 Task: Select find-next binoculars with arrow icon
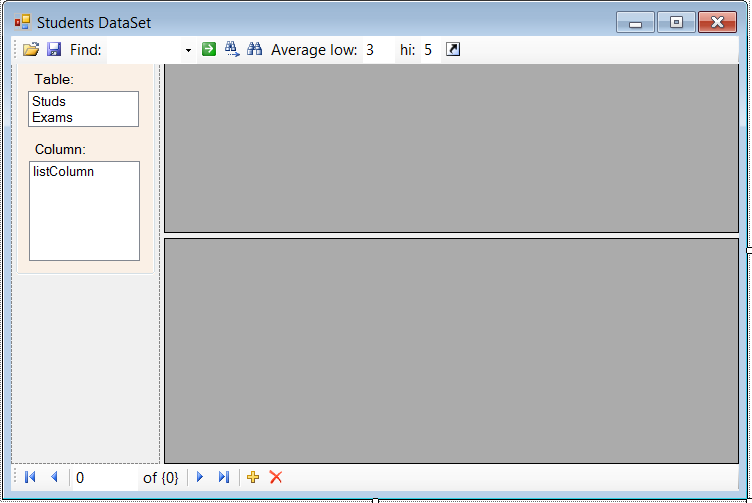[x=232, y=49]
